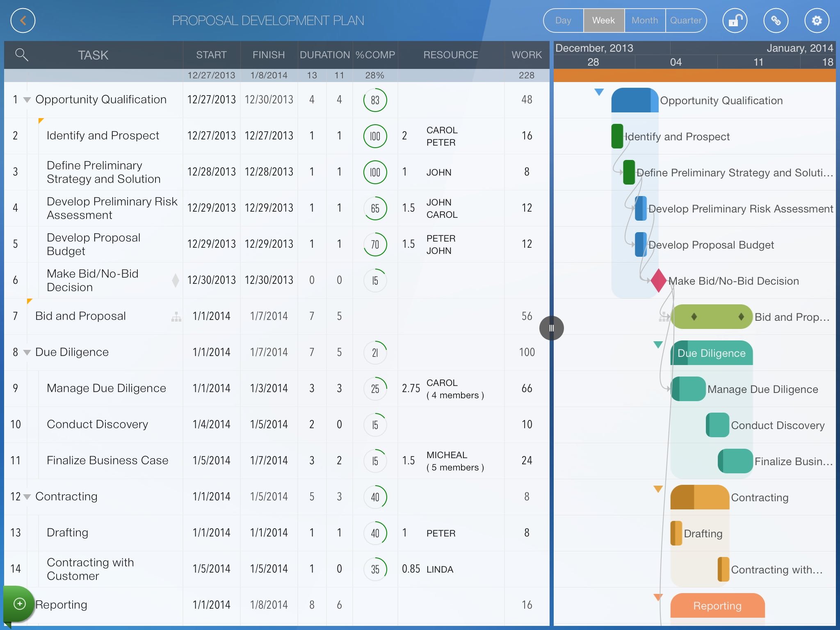Click the subproject icon on Bid and Proposal row

[176, 317]
